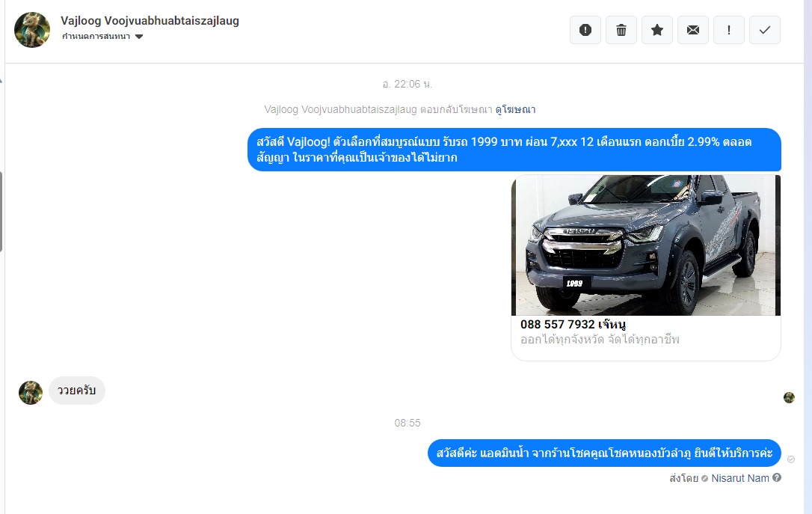Select the ส่งโดย label text
The height and width of the screenshot is (514, 812).
click(683, 478)
